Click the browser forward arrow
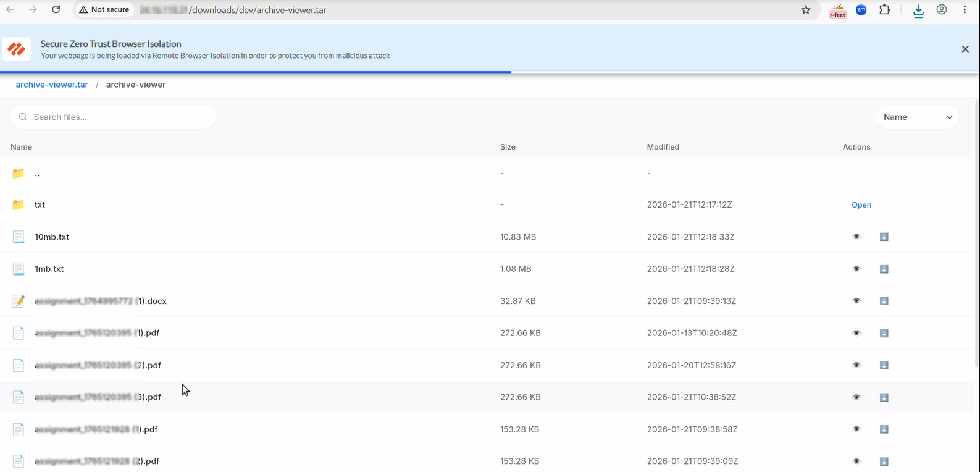The width and height of the screenshot is (980, 472). point(33,9)
